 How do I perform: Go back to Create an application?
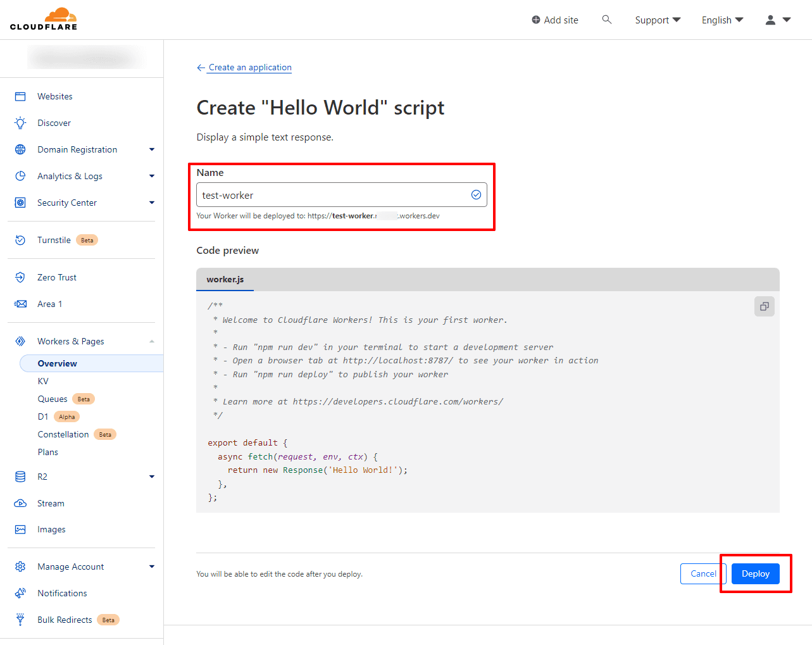point(250,68)
